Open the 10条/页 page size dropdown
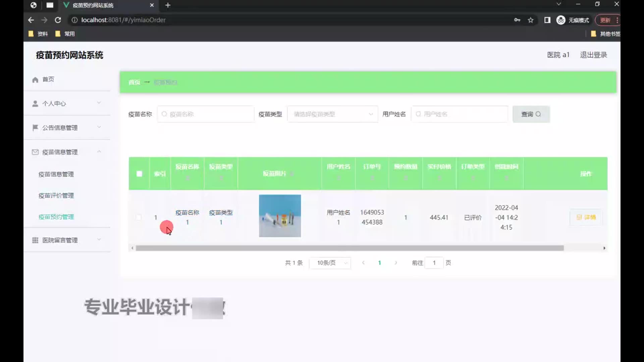Screen dimensions: 644x362 click(330, 263)
